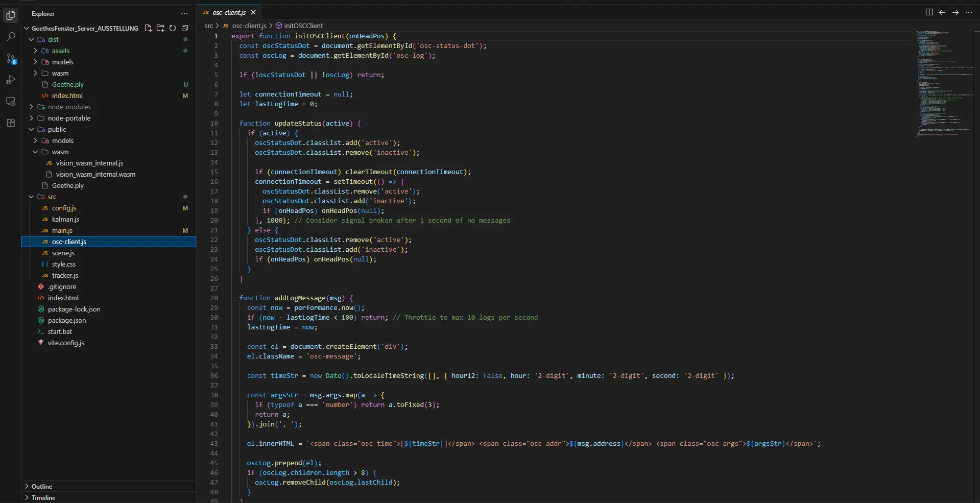
Task: Create a new file in the Explorer
Action: (x=148, y=28)
